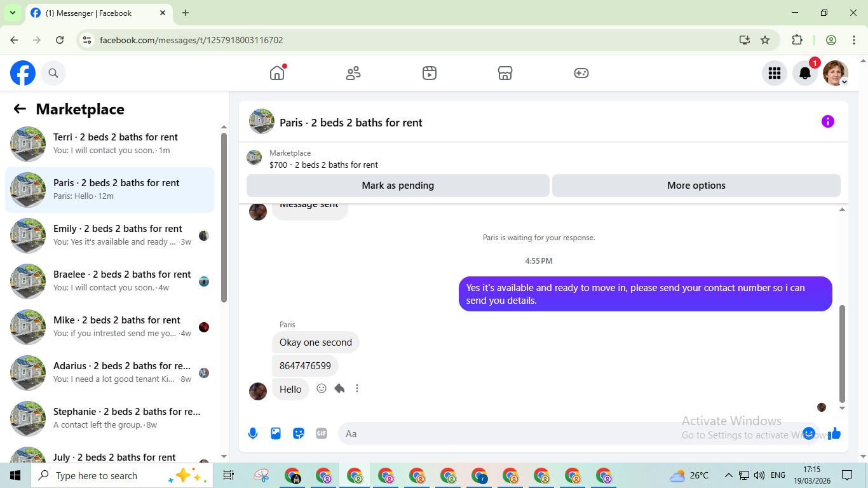
Task: Open Adarius's conversation in the list
Action: [109, 373]
